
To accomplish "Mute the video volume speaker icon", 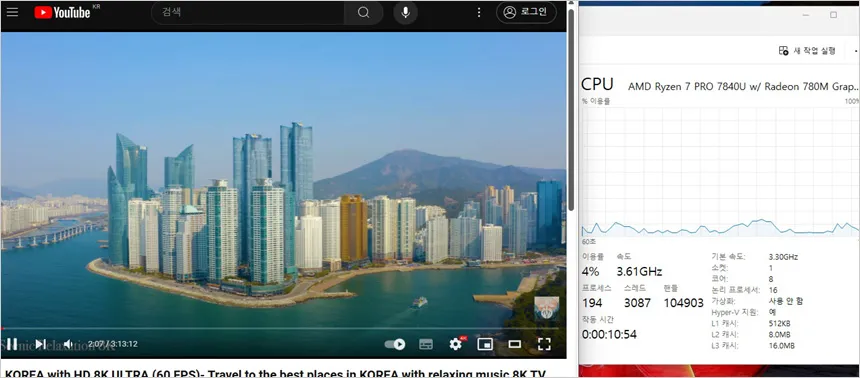I will click(69, 344).
